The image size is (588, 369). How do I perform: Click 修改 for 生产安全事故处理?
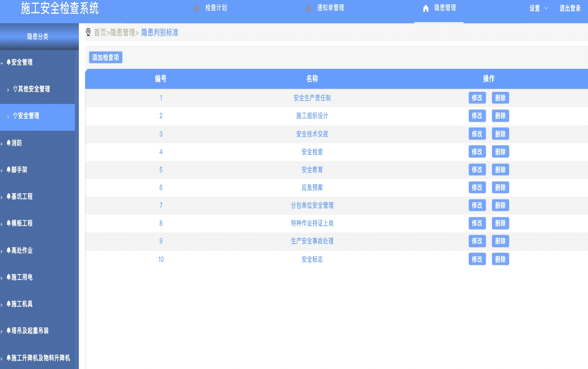pyautogui.click(x=477, y=241)
